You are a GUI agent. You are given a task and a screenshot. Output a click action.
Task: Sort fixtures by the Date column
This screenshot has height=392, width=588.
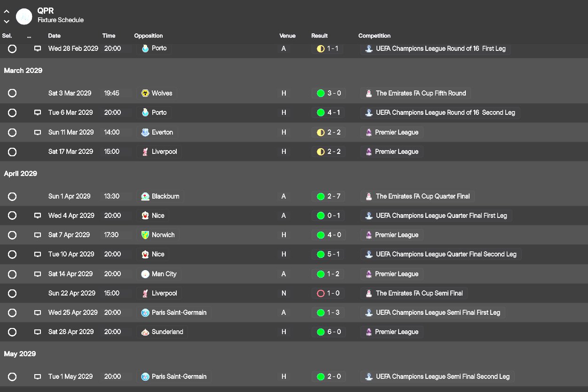[x=54, y=36]
